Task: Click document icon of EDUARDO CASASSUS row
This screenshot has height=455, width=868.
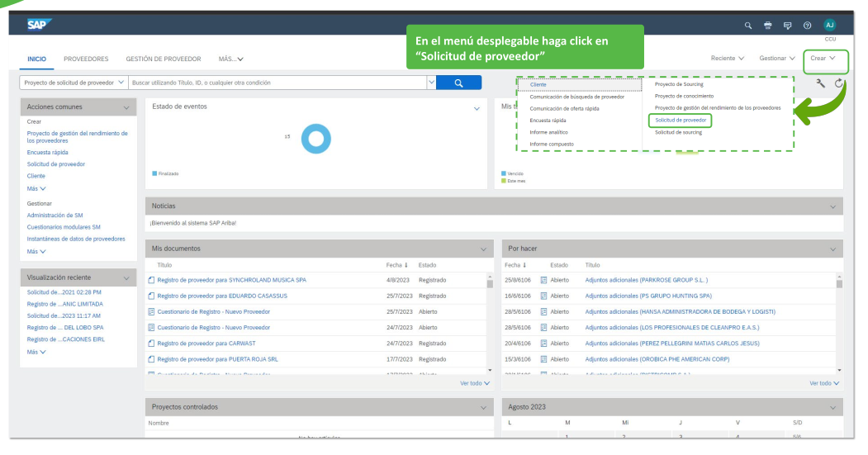Action: pyautogui.click(x=151, y=296)
